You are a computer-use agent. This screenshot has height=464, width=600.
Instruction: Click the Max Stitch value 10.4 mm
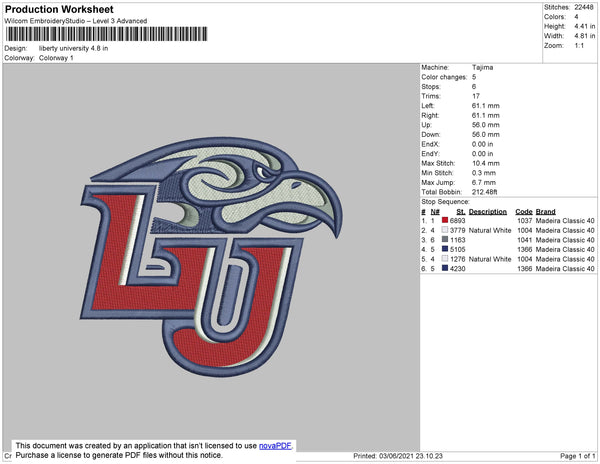pyautogui.click(x=486, y=163)
